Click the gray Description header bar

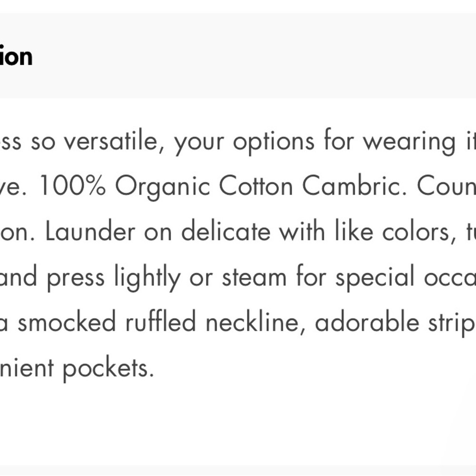tap(238, 56)
